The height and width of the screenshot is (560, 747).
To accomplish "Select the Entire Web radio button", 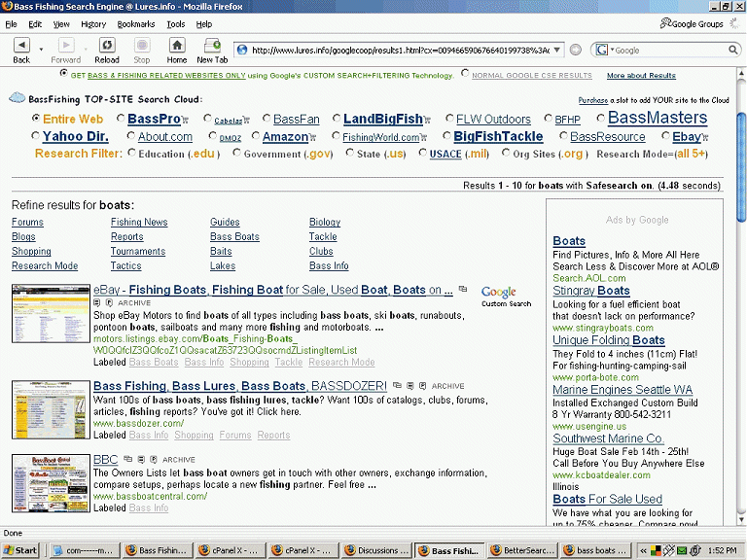I will click(36, 119).
